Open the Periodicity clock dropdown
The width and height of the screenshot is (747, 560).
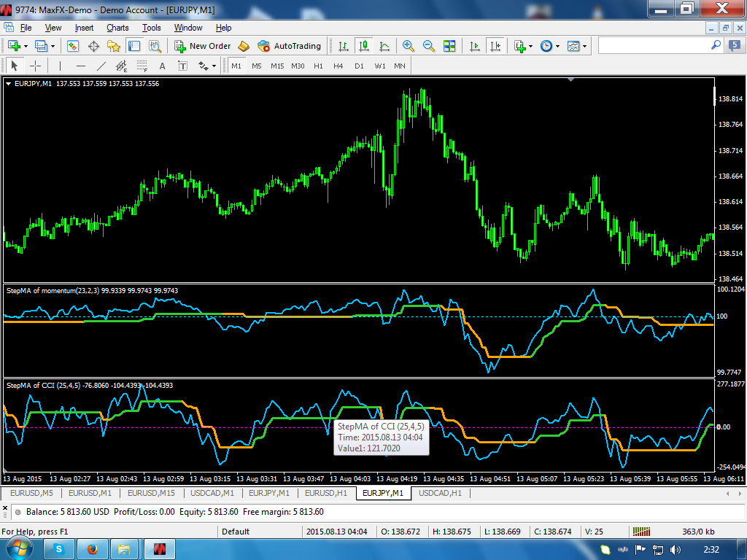[549, 46]
